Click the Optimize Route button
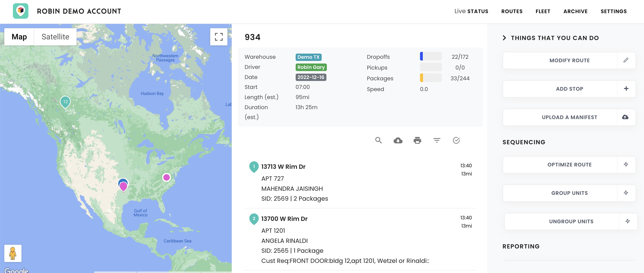 tap(569, 165)
